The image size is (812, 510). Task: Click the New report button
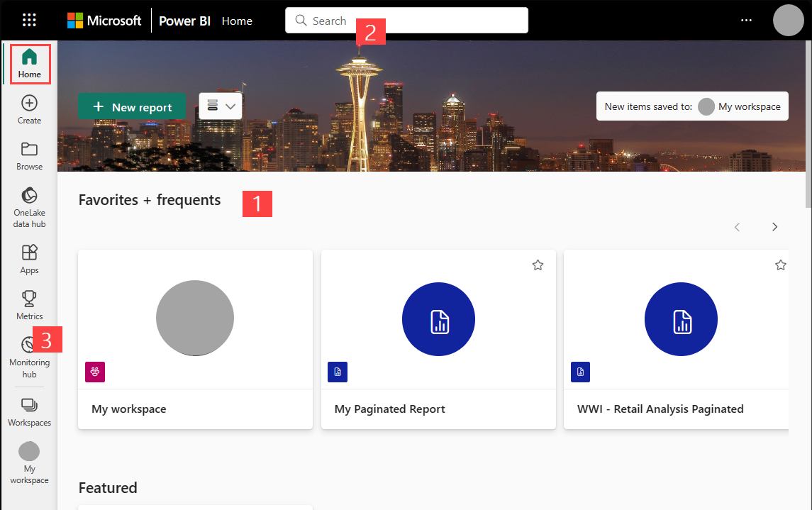coord(132,106)
